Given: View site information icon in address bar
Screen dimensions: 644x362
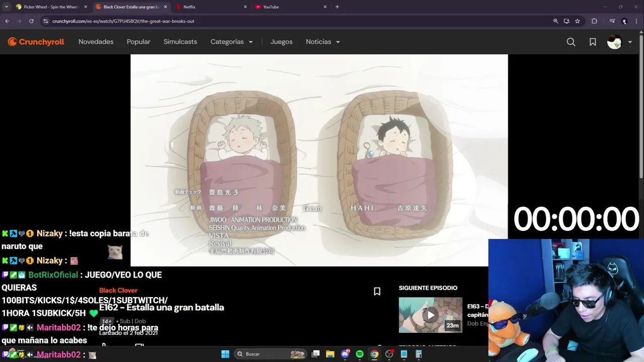Looking at the screenshot, I should [45, 21].
